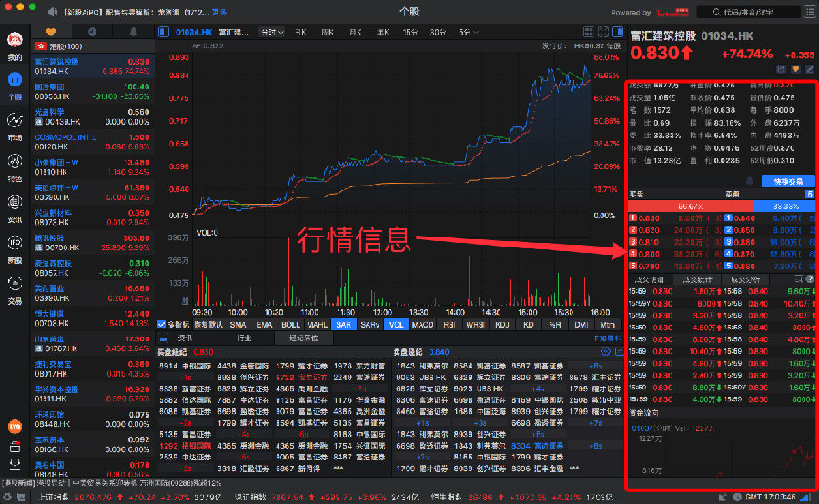Enable the RSI indicator
Image resolution: width=819 pixels, height=504 pixels.
(450, 325)
